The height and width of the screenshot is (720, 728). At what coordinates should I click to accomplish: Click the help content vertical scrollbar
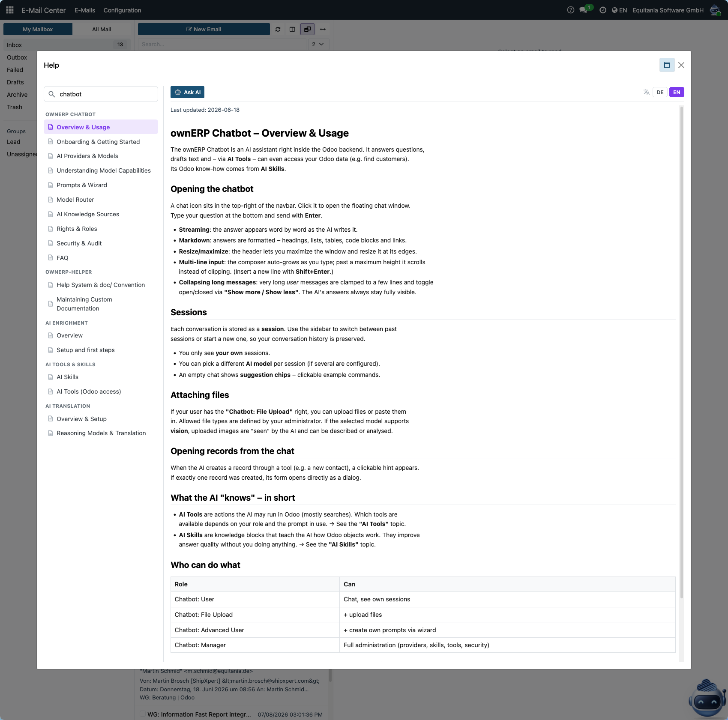681,352
